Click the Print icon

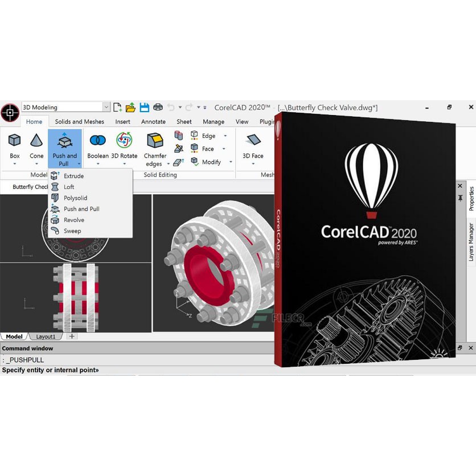click(158, 106)
